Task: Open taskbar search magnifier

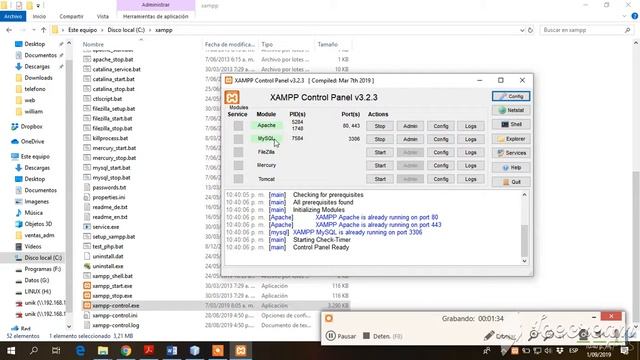Action: click(x=34, y=351)
